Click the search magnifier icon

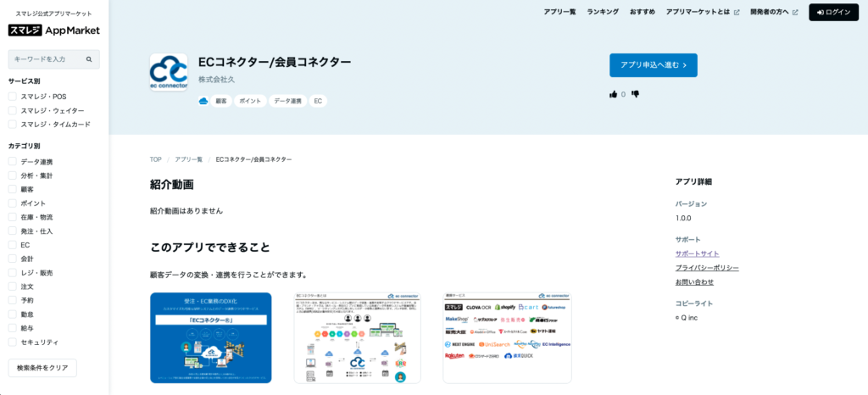tap(89, 59)
